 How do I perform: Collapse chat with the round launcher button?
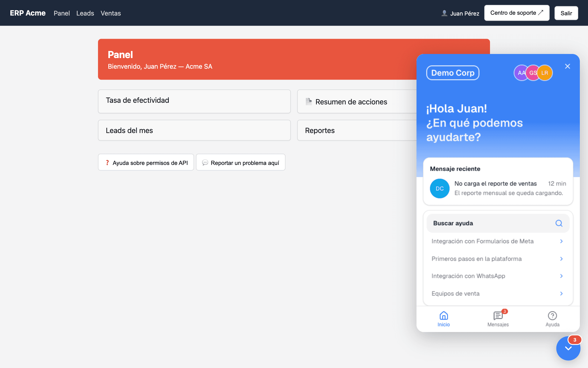568,348
